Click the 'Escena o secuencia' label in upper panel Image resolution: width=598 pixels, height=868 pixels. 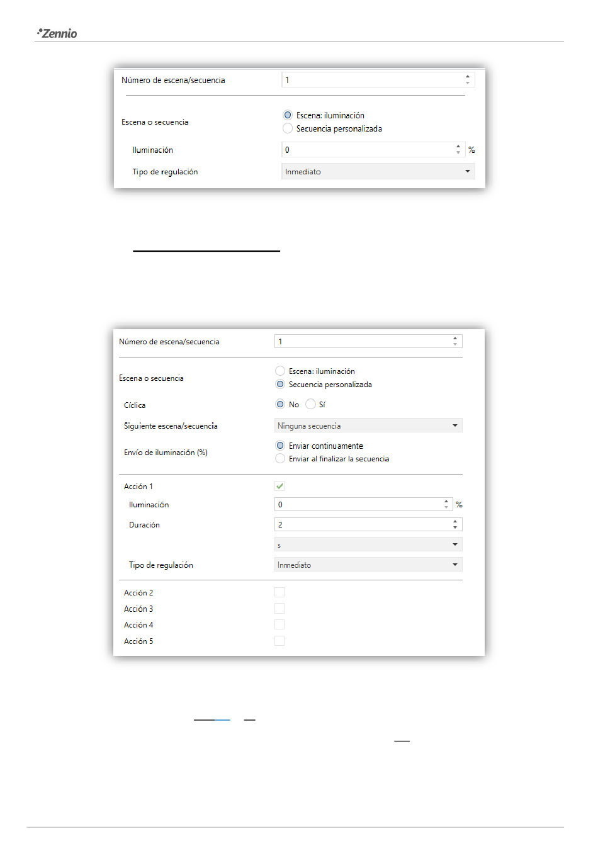(x=155, y=122)
